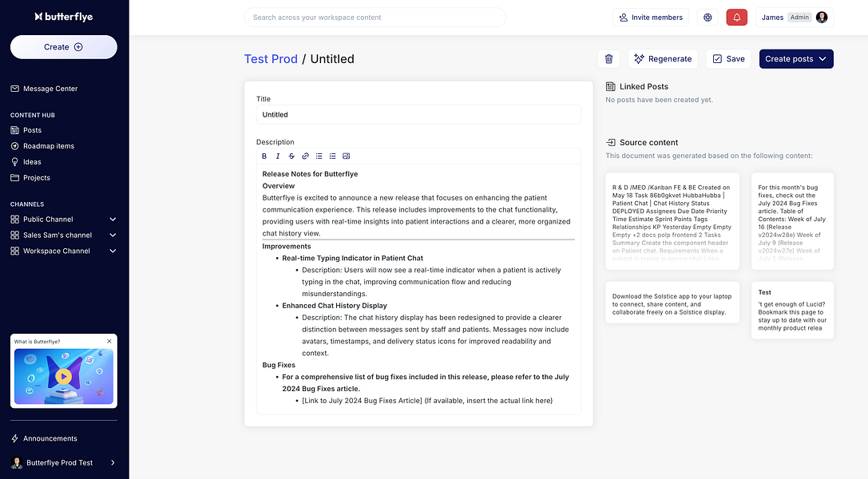Expand the Workspace Channel section
This screenshot has width=868, height=479.
[x=113, y=251]
